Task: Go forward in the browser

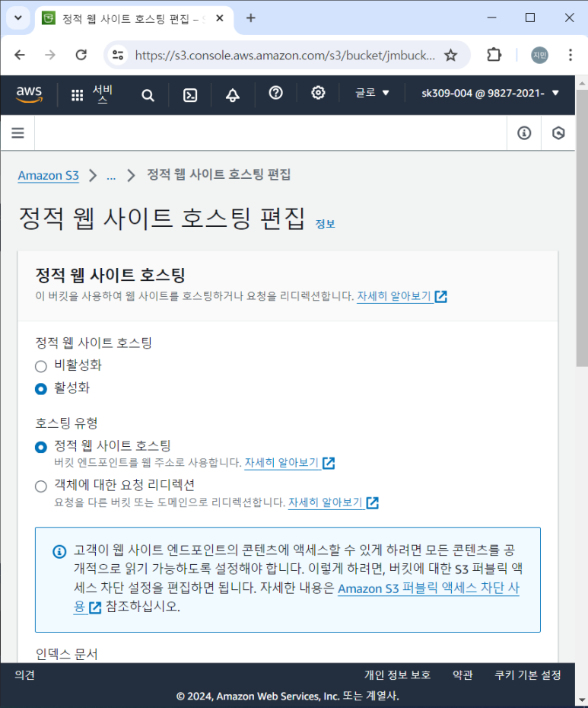Action: coord(50,55)
